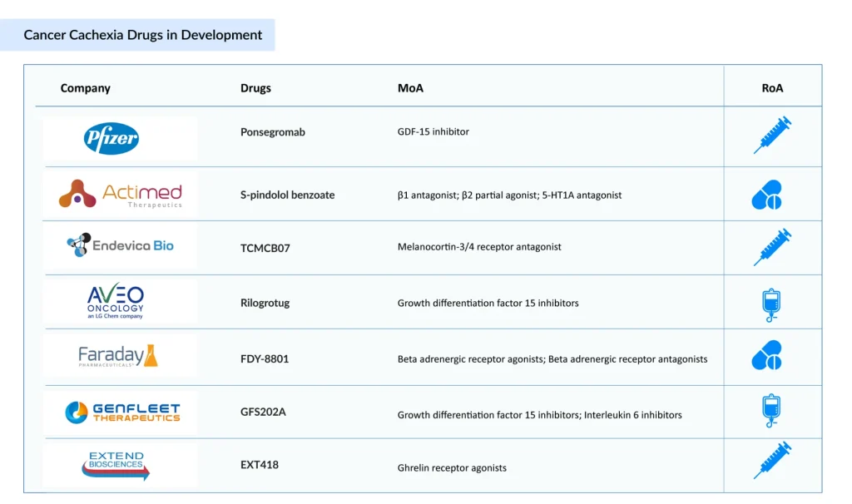This screenshot has height=504, width=852.
Task: Click the Actimed Therapeutics logo
Action: (x=118, y=192)
